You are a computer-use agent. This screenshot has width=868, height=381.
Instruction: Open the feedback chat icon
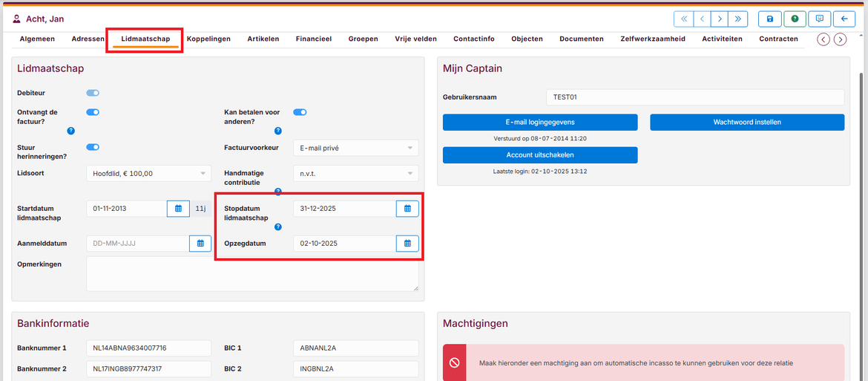[x=819, y=19]
